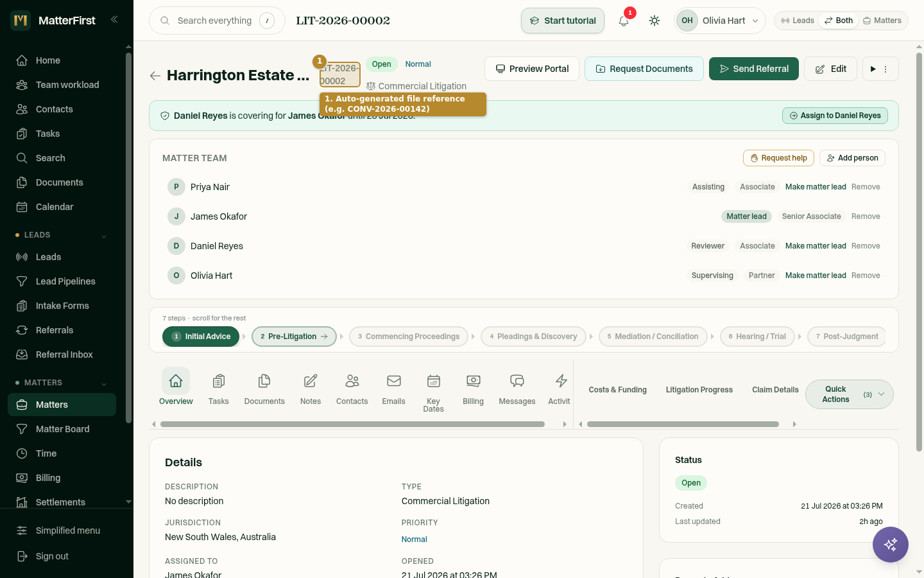Open the matter Tasks tab
924x578 pixels.
[218, 387]
